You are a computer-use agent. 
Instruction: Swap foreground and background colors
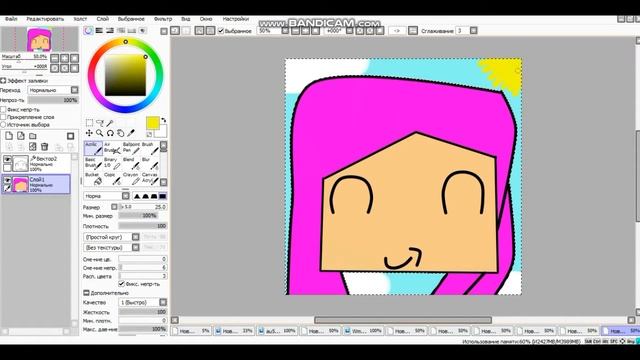tap(164, 120)
